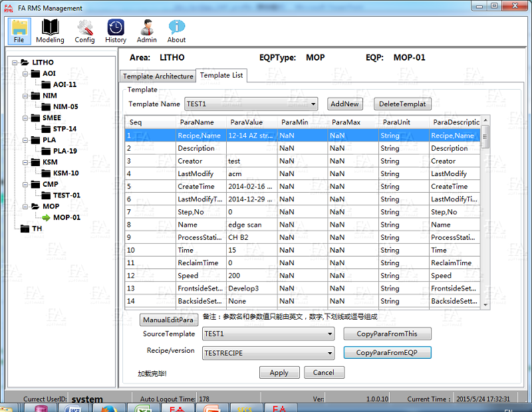Open the Recipe/version dropdown
This screenshot has height=412, width=532.
point(329,353)
